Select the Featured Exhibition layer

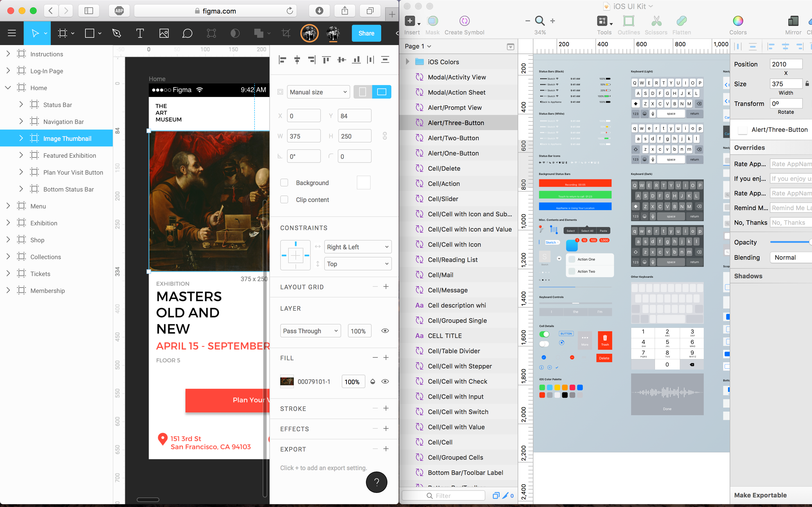coord(69,155)
